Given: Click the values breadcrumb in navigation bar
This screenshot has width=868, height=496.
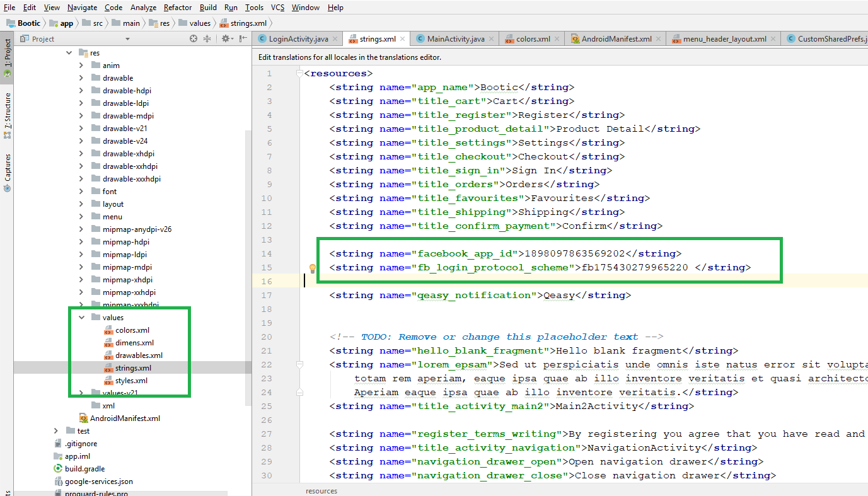Looking at the screenshot, I should click(x=200, y=23).
